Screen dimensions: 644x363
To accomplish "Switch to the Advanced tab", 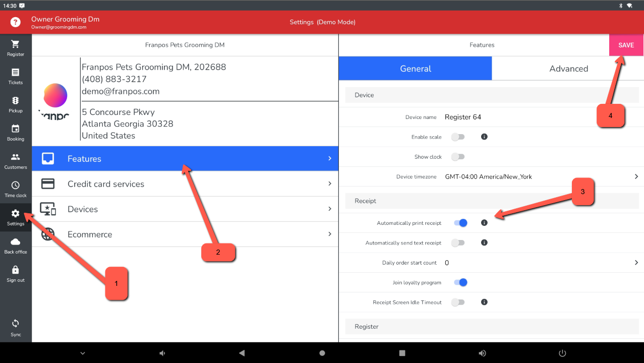I will (x=568, y=69).
